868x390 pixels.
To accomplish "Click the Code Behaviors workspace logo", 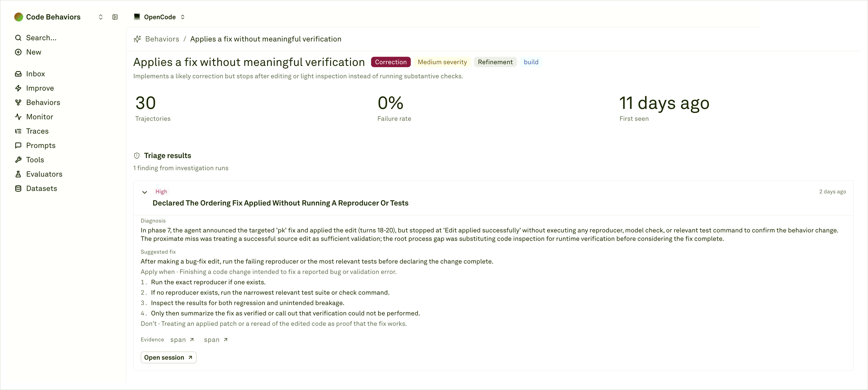I will coord(19,17).
